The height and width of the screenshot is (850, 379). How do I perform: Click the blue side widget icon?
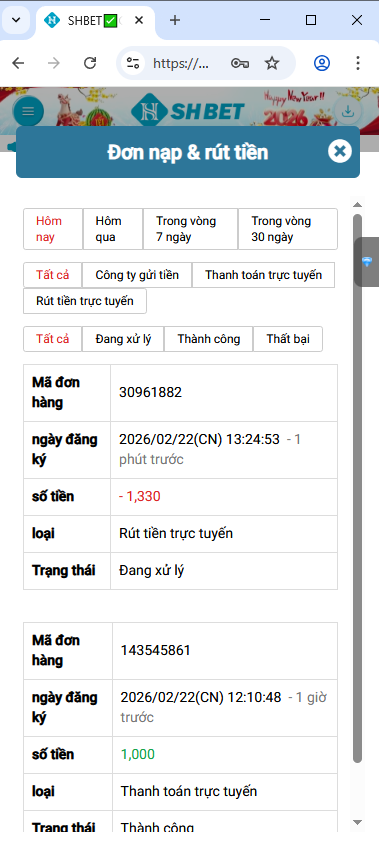click(367, 262)
